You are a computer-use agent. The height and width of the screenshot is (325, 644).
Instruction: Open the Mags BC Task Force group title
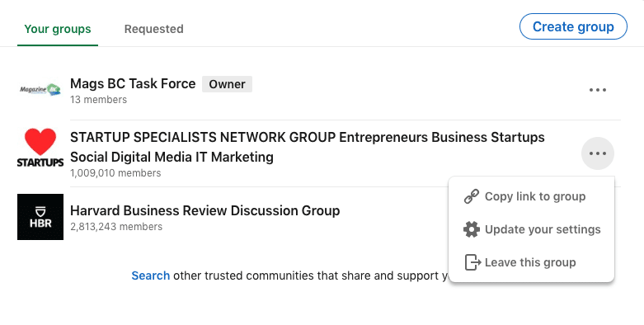(x=133, y=84)
